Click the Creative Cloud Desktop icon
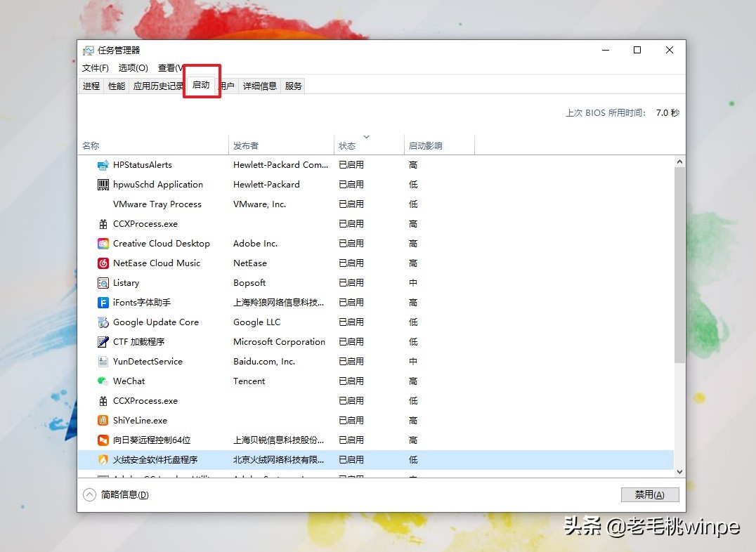The image size is (756, 552). coord(103,244)
